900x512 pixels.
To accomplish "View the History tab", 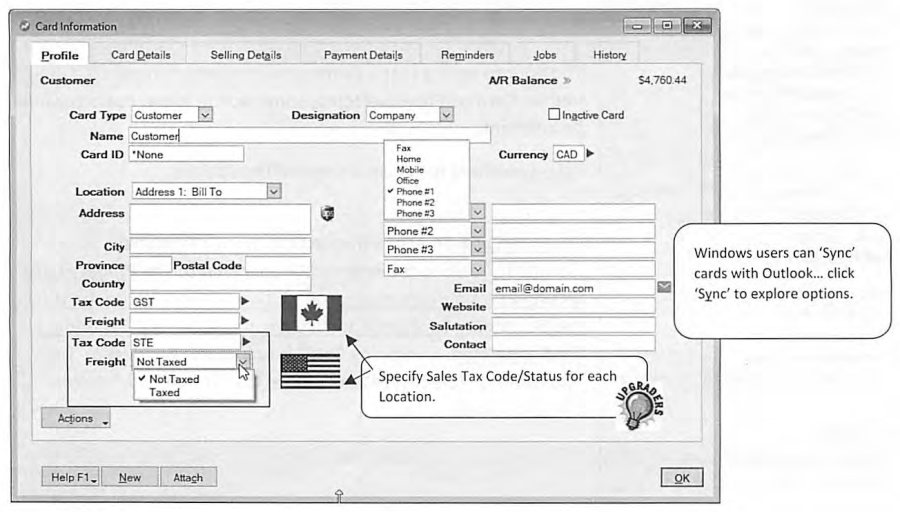I will pos(610,55).
